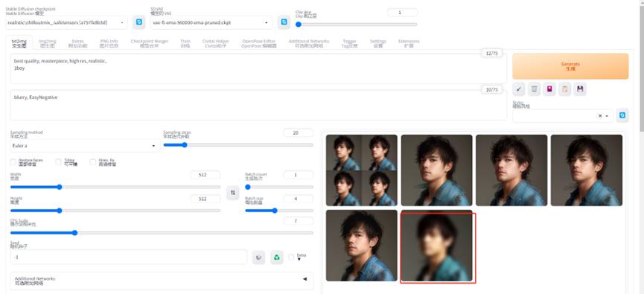The width and height of the screenshot is (644, 294).
Task: Open the Settings tab
Action: click(378, 43)
